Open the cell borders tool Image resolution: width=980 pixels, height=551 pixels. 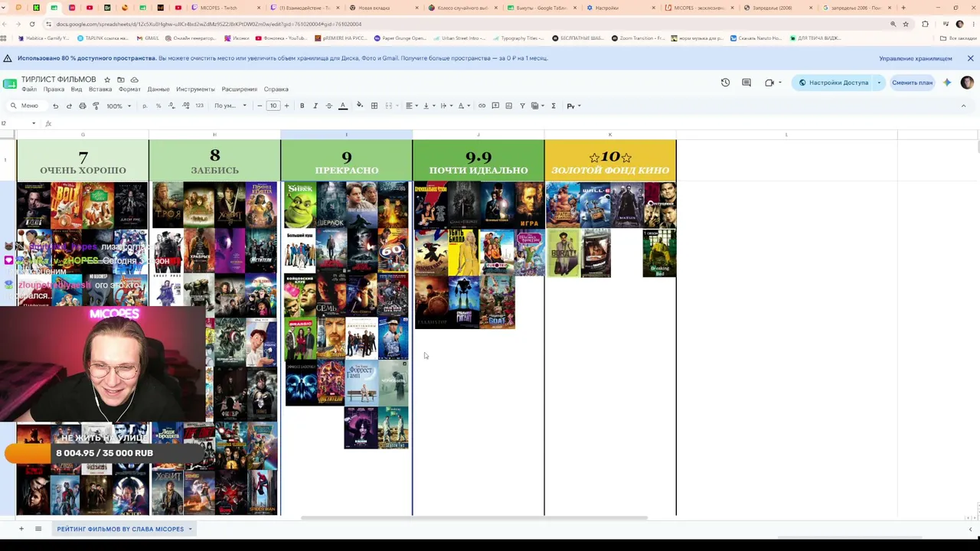click(374, 106)
